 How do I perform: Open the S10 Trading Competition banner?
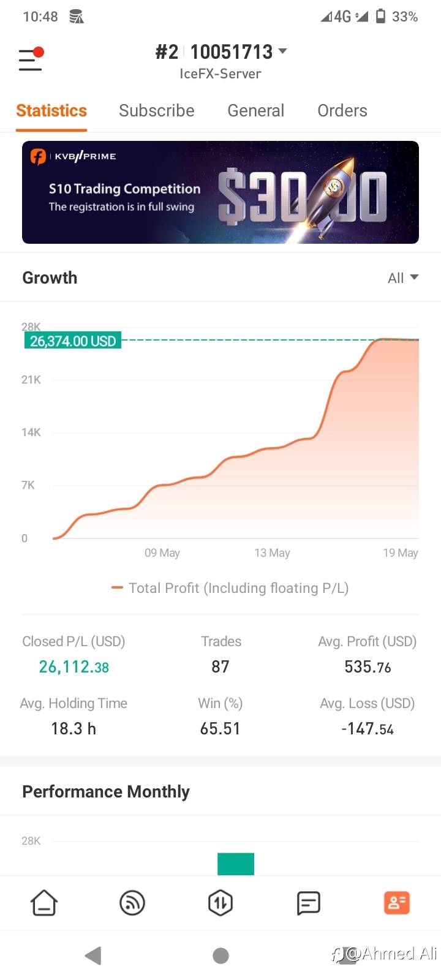(x=221, y=192)
